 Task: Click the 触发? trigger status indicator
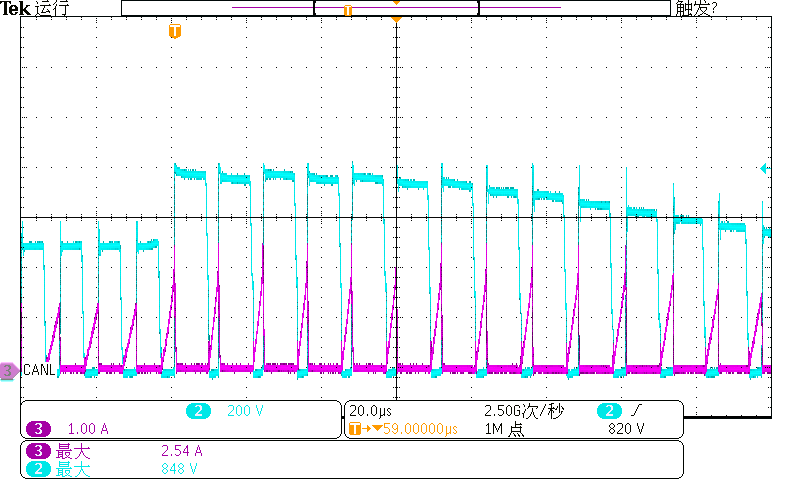(x=697, y=9)
